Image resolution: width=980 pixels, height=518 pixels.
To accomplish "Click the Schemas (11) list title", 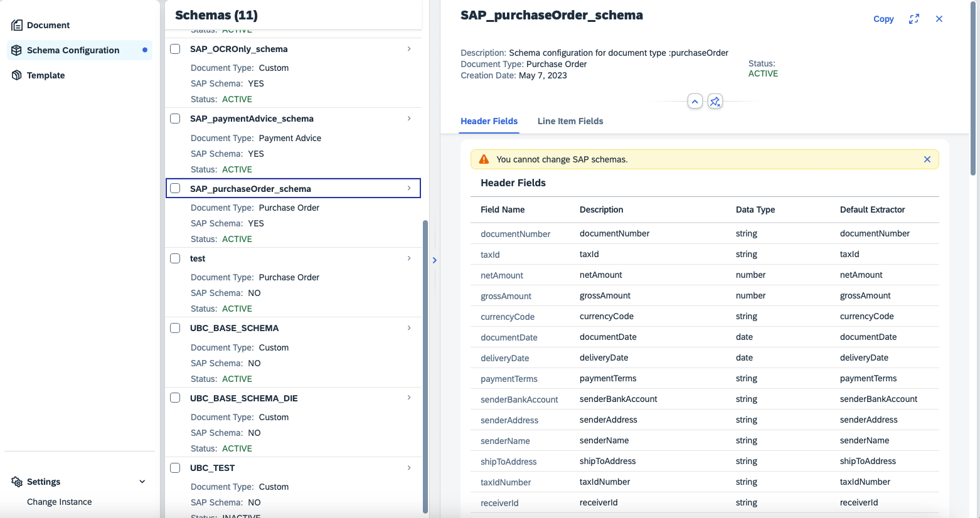I will pos(216,15).
